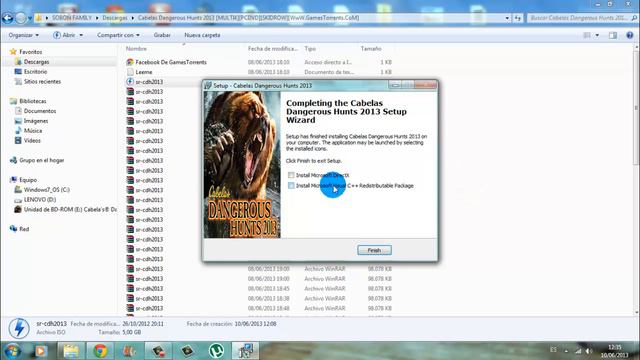Open Google Chrome from the taskbar

point(100,351)
